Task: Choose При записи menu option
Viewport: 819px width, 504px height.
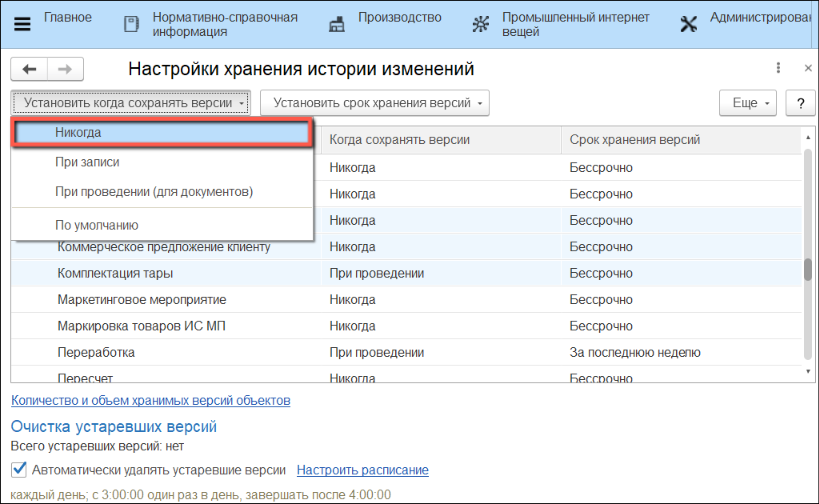Action: (x=88, y=161)
